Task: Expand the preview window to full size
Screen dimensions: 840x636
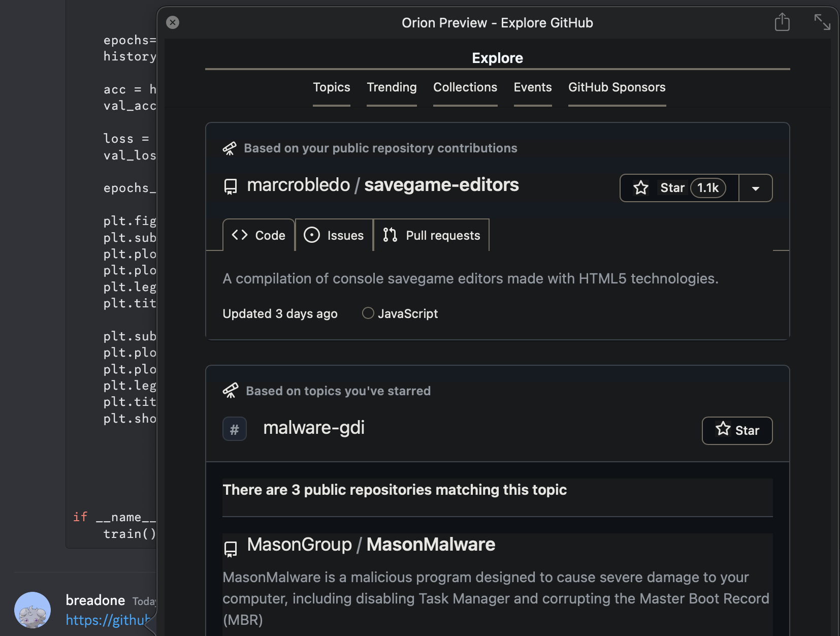Action: [822, 22]
